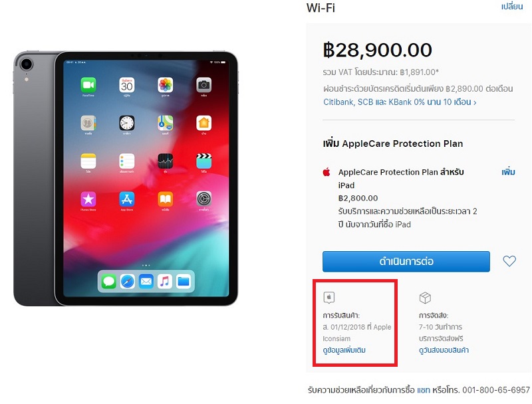
Task: Click the heart favorite icon
Action: [509, 261]
